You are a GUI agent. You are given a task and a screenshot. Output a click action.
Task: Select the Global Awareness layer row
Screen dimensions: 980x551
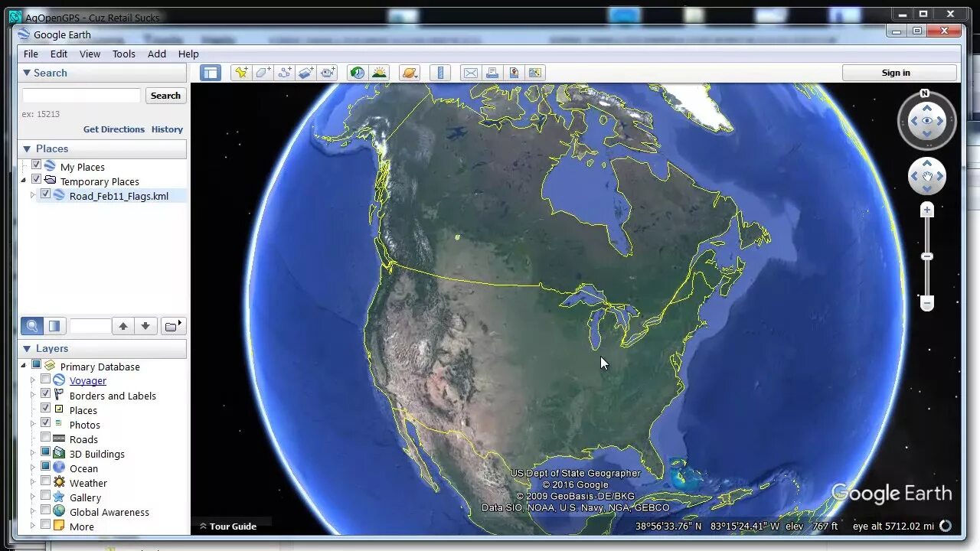coord(109,512)
